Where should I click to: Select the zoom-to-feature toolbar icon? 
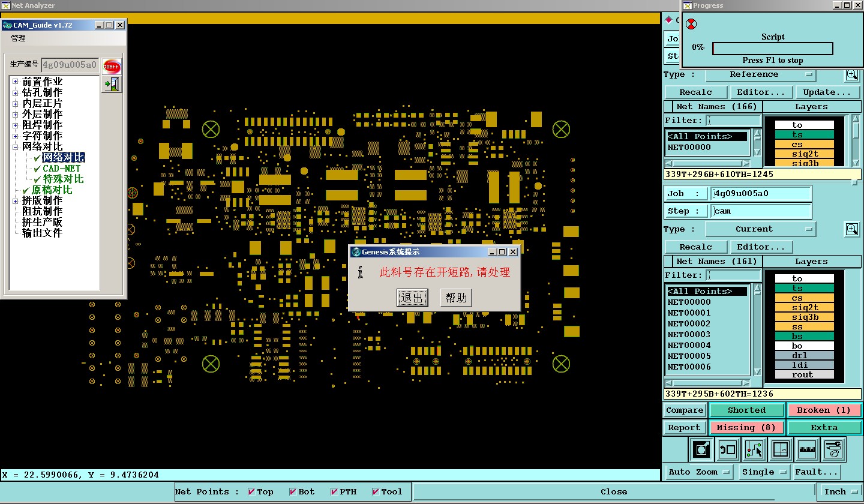click(x=701, y=449)
